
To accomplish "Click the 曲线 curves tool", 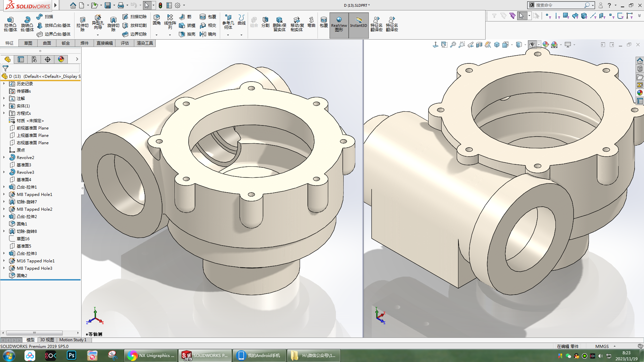I will pyautogui.click(x=241, y=20).
